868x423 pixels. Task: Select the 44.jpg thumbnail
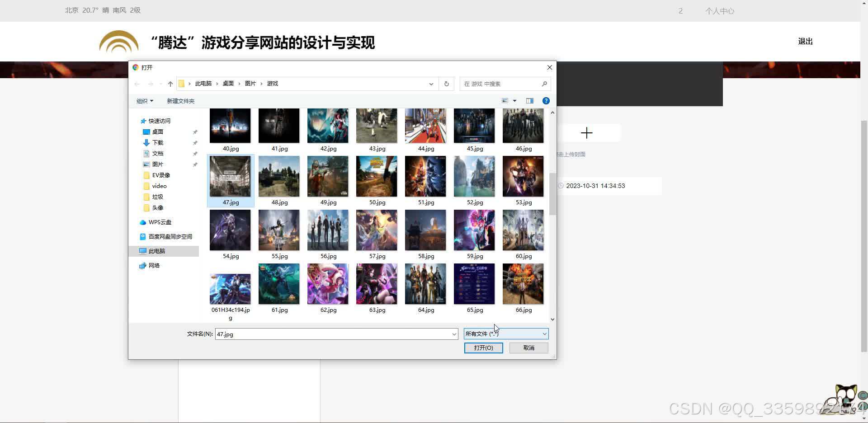point(425,126)
